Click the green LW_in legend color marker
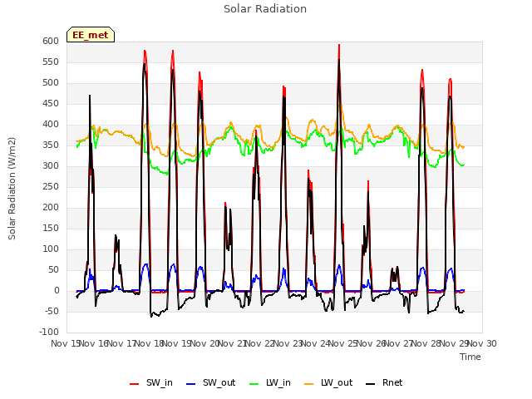The width and height of the screenshot is (532, 399). [x=254, y=384]
